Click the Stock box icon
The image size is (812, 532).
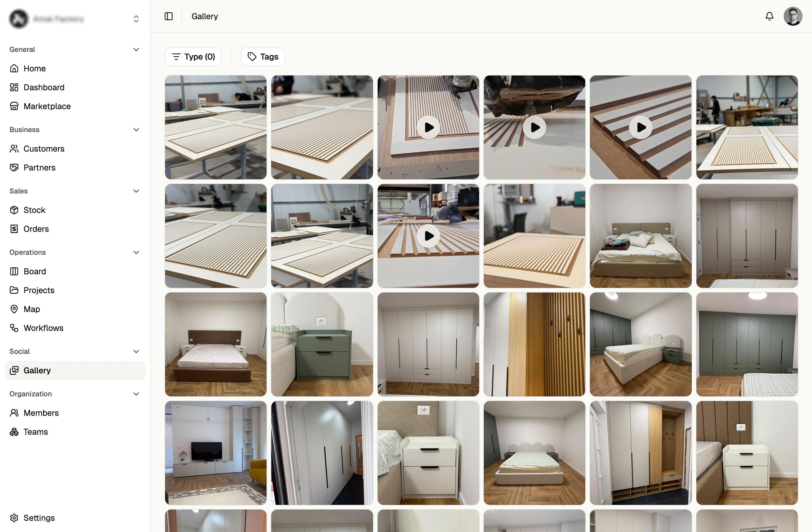point(14,210)
